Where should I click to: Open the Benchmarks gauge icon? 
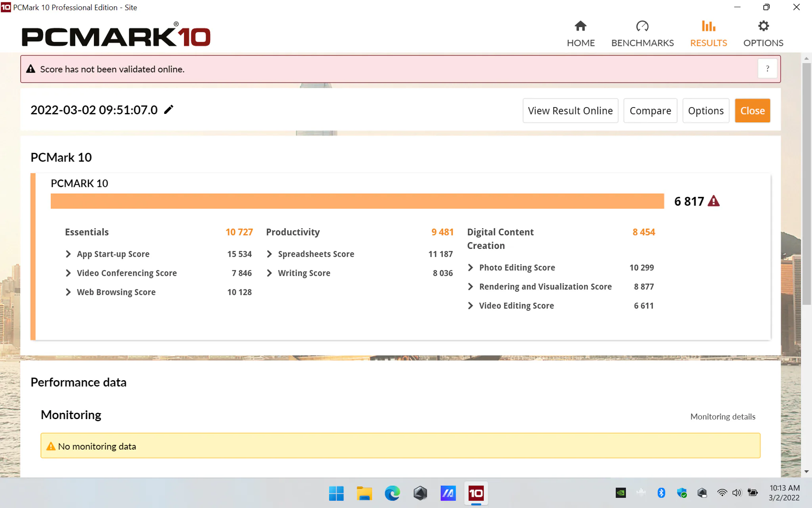tap(642, 26)
